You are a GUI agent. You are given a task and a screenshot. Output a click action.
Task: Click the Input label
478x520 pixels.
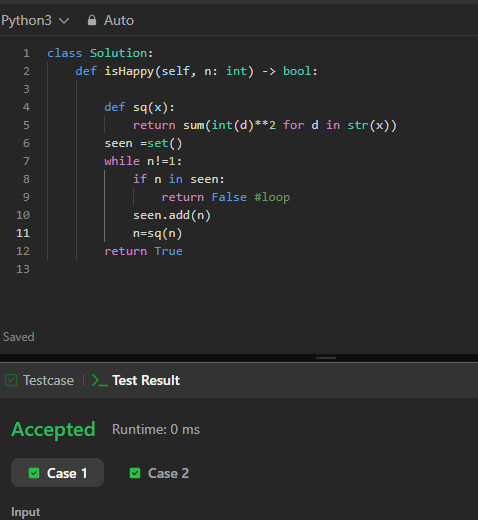coord(26,512)
